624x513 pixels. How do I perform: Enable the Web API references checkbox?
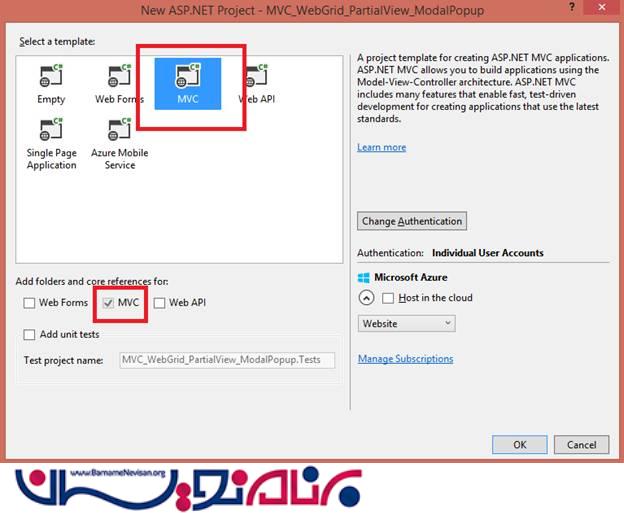(159, 303)
